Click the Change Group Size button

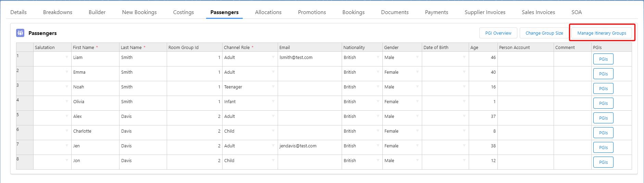tap(544, 33)
